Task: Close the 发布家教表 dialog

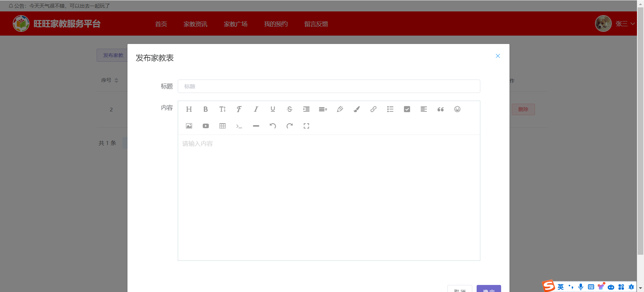Action: pyautogui.click(x=498, y=56)
